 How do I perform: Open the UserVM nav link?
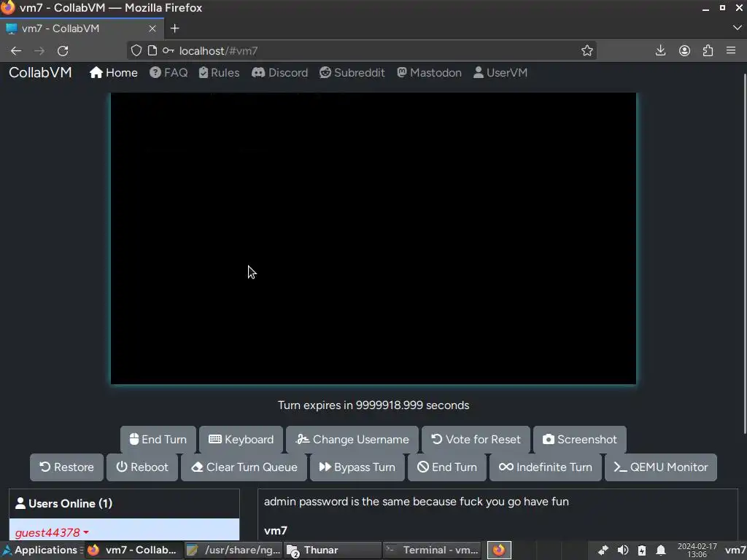(500, 72)
